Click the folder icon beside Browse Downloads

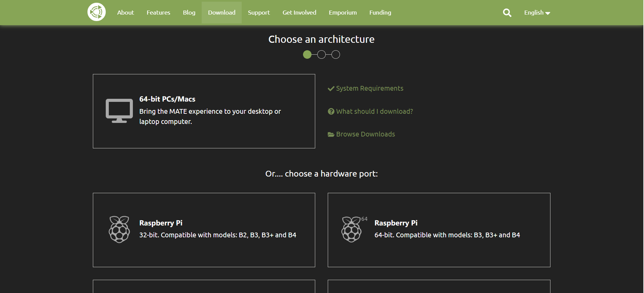tap(331, 134)
